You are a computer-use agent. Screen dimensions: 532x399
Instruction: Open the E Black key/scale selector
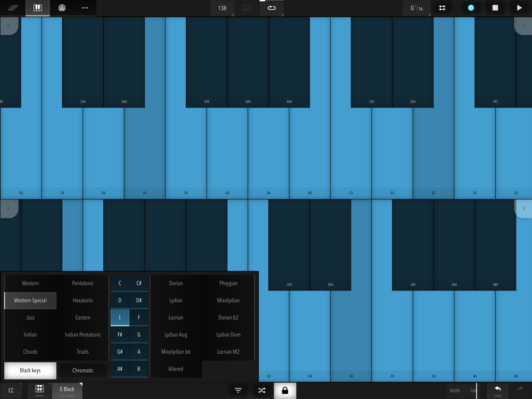tap(67, 390)
